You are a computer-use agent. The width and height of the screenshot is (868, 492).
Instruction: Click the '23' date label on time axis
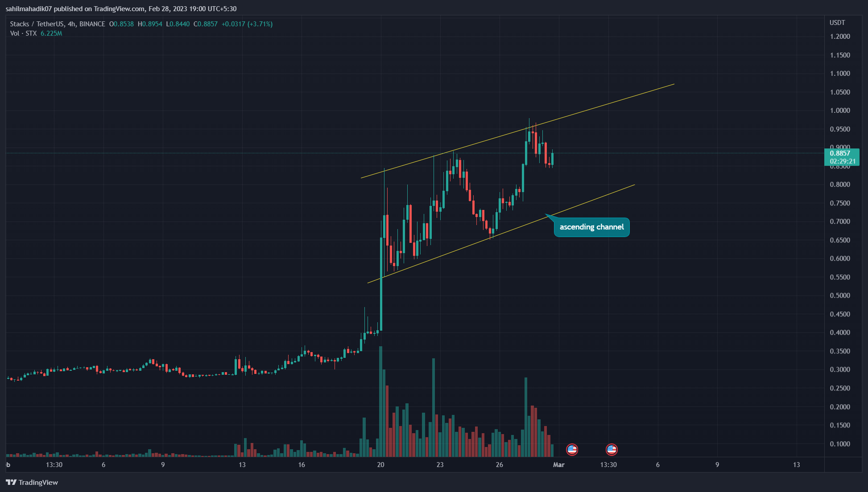pyautogui.click(x=440, y=465)
